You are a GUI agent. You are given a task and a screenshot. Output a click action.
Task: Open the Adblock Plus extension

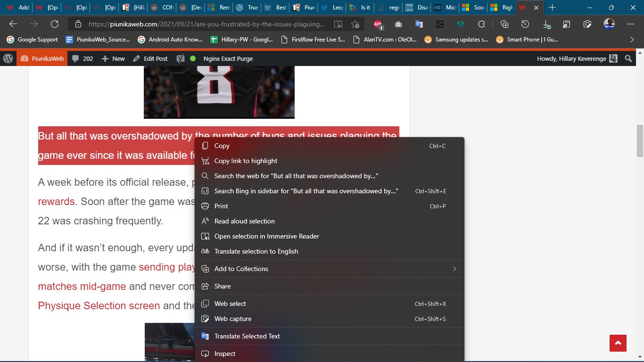378,25
